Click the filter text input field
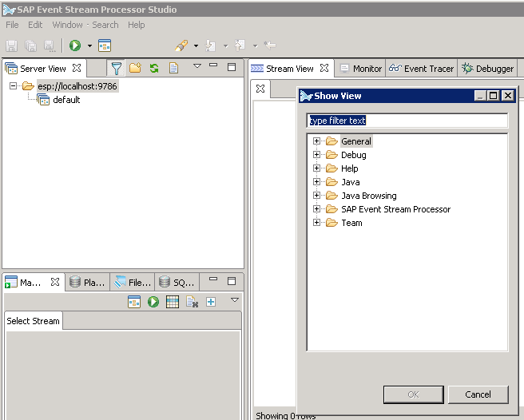 (407, 121)
